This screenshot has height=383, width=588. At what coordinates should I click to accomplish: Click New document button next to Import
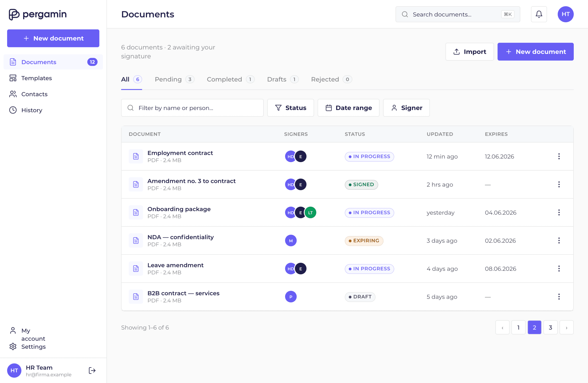(535, 52)
